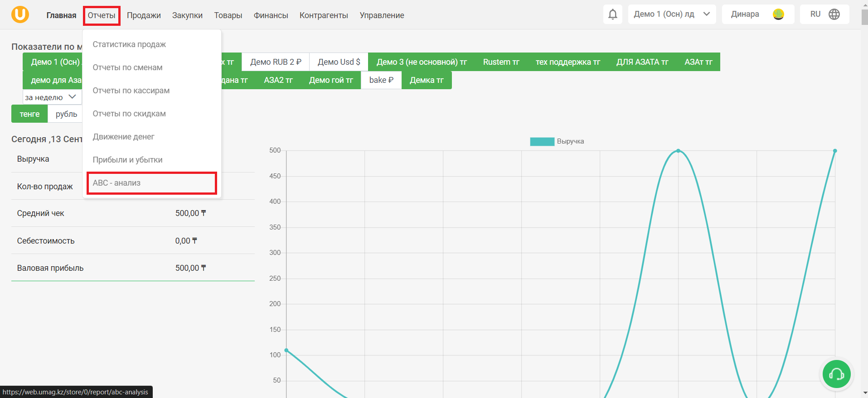Open the Главная menu

61,15
